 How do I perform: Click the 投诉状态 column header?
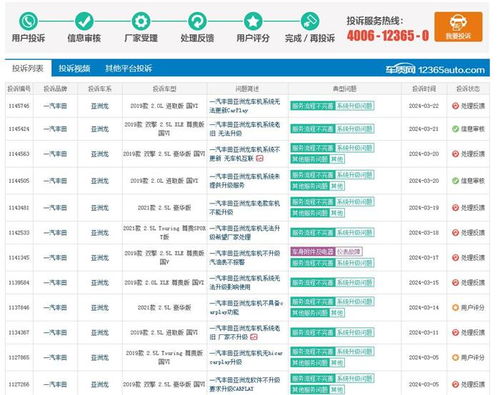pyautogui.click(x=468, y=89)
